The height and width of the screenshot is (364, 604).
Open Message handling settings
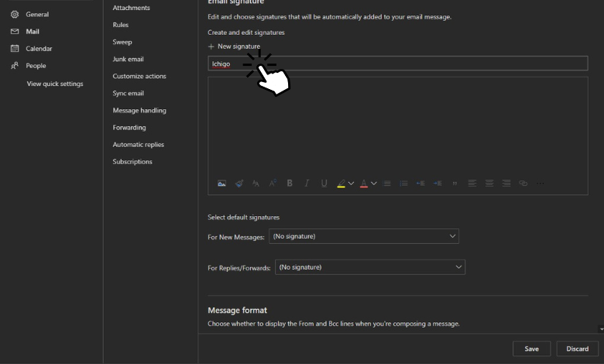(139, 111)
